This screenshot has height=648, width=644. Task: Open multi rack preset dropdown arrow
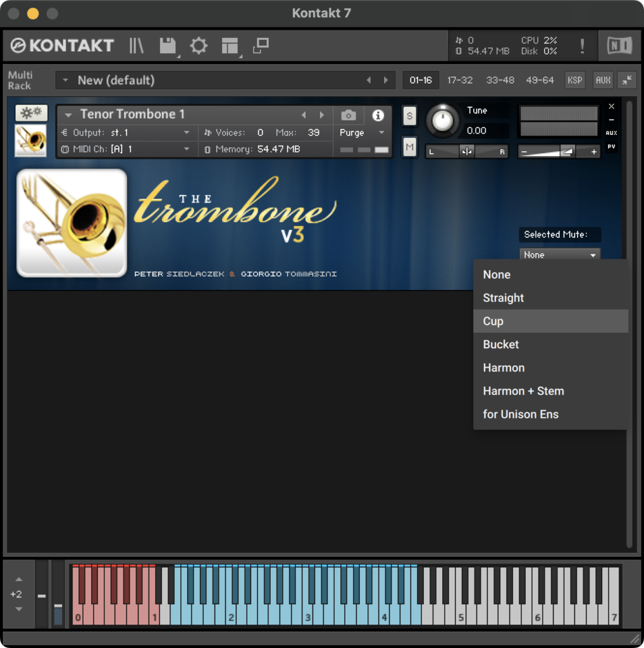click(65, 80)
